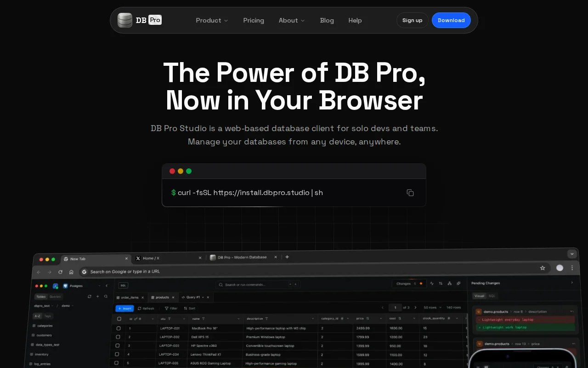
Task: Check the Dell XPS 15 row checkbox
Action: (118, 337)
